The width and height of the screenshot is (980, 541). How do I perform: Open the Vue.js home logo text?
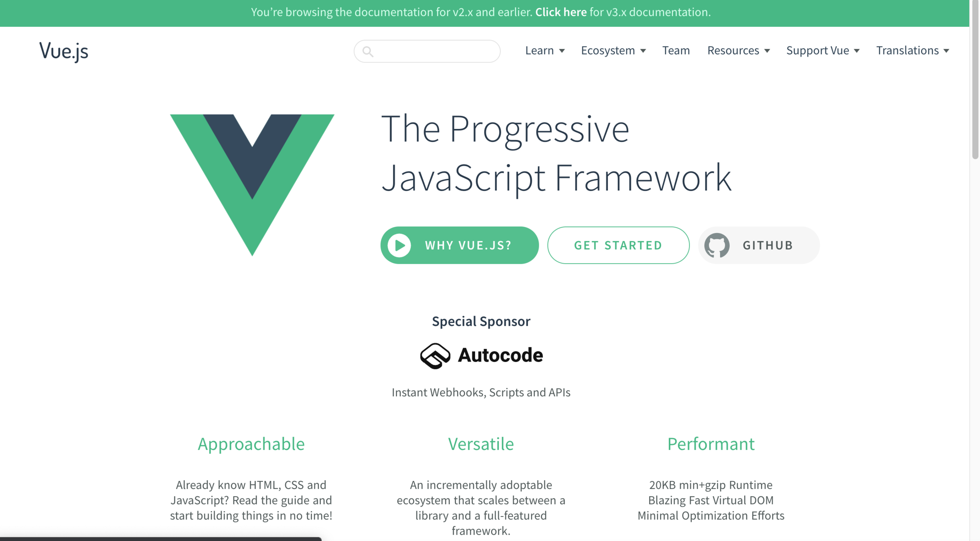coord(63,51)
